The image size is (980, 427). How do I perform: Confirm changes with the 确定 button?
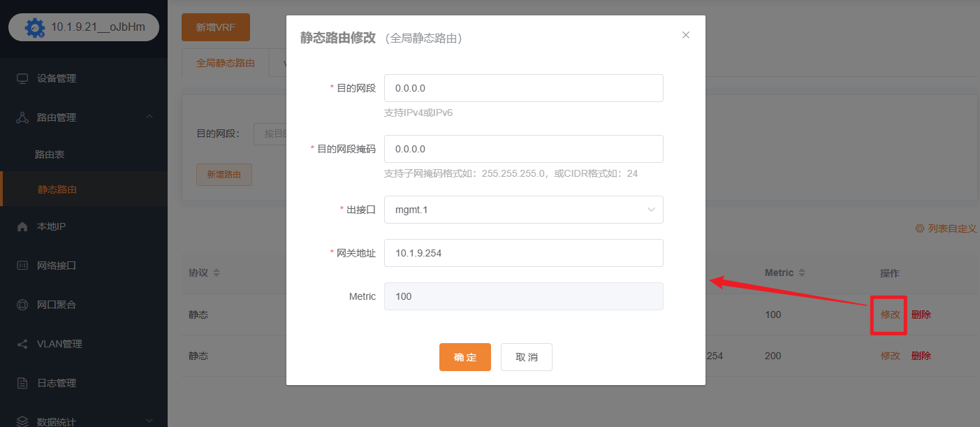pos(465,356)
